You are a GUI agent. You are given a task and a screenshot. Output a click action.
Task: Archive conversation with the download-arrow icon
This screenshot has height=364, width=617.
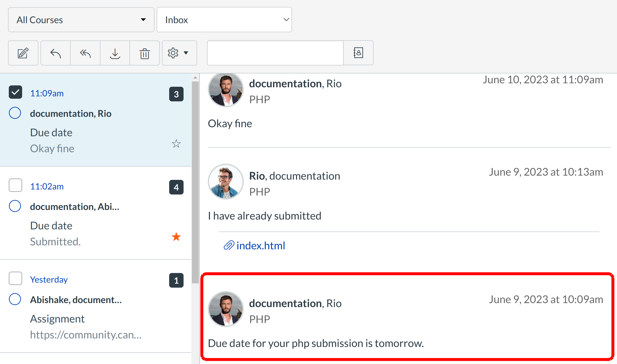(115, 53)
